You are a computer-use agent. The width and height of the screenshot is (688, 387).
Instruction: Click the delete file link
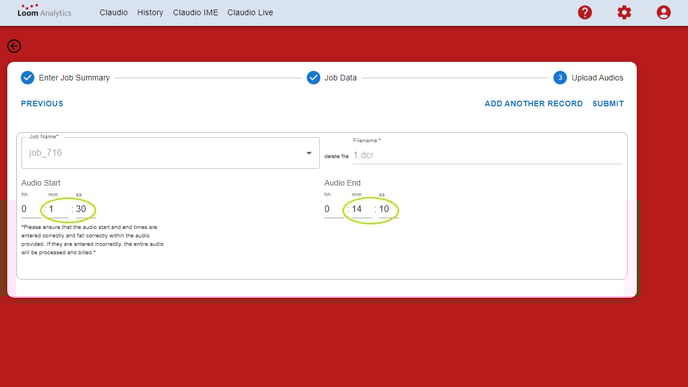pyautogui.click(x=336, y=156)
